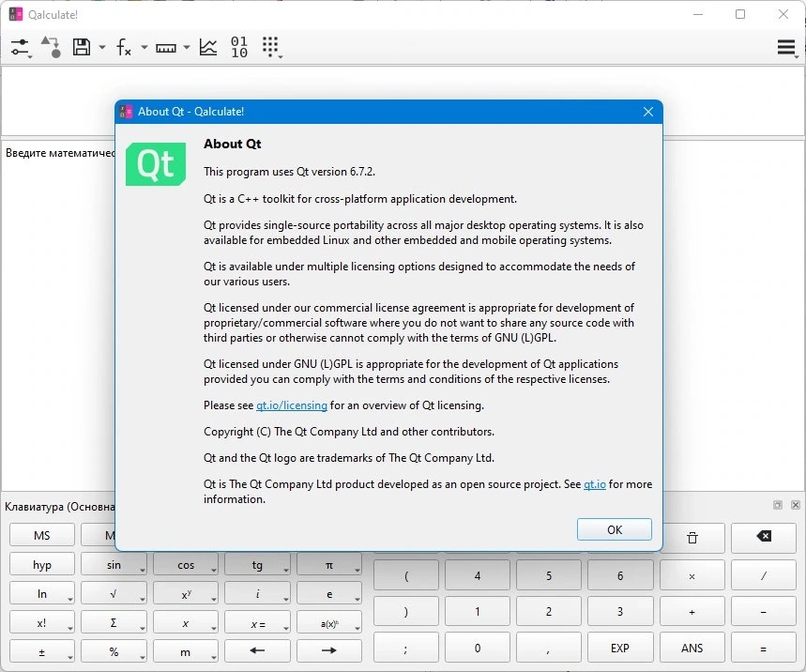This screenshot has width=806, height=672.
Task: Click the square root key
Action: (114, 593)
